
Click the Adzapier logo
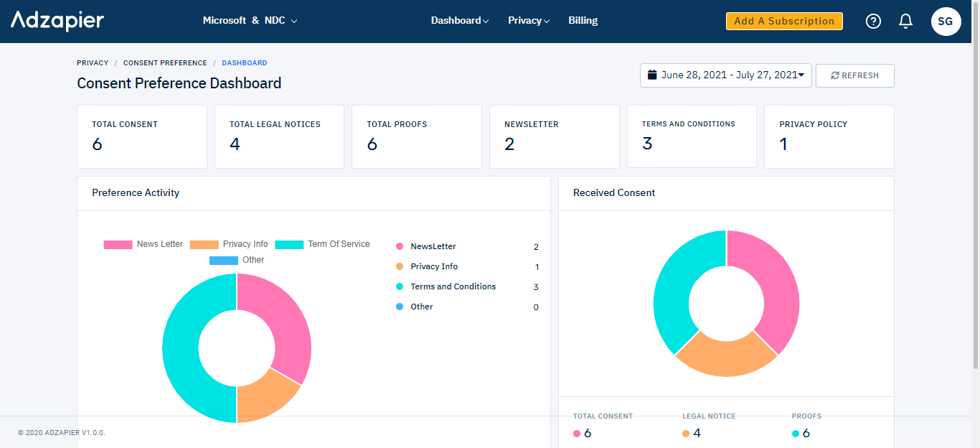[57, 20]
